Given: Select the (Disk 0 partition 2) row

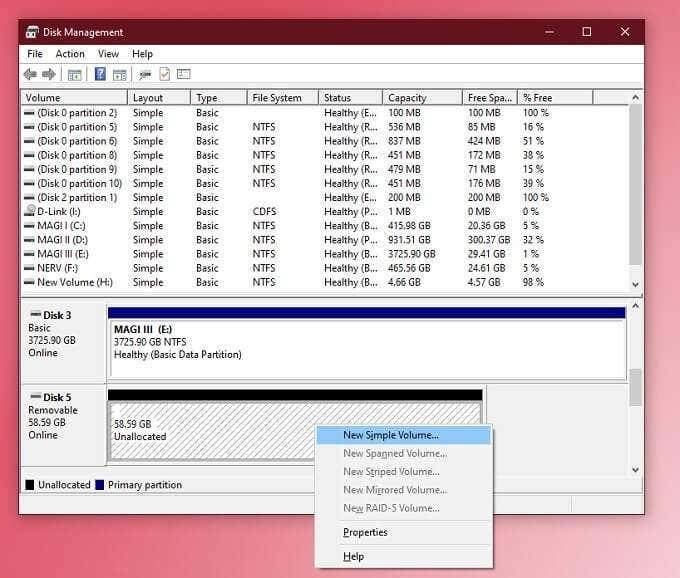Looking at the screenshot, I should coord(325,113).
